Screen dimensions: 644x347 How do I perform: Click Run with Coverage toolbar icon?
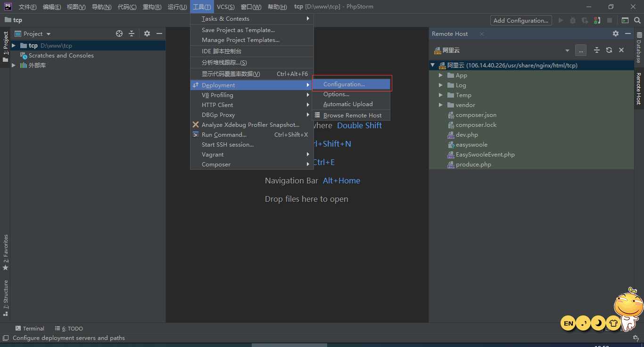pos(585,20)
